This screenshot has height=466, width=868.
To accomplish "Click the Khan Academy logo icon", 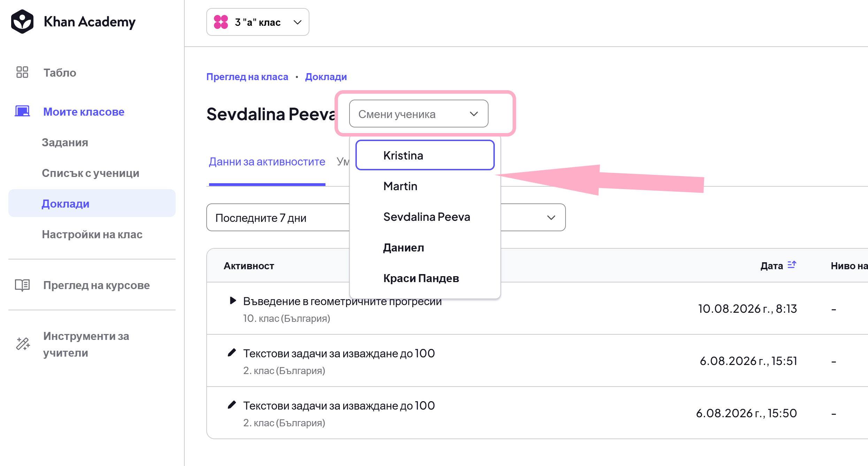I will pyautogui.click(x=22, y=22).
